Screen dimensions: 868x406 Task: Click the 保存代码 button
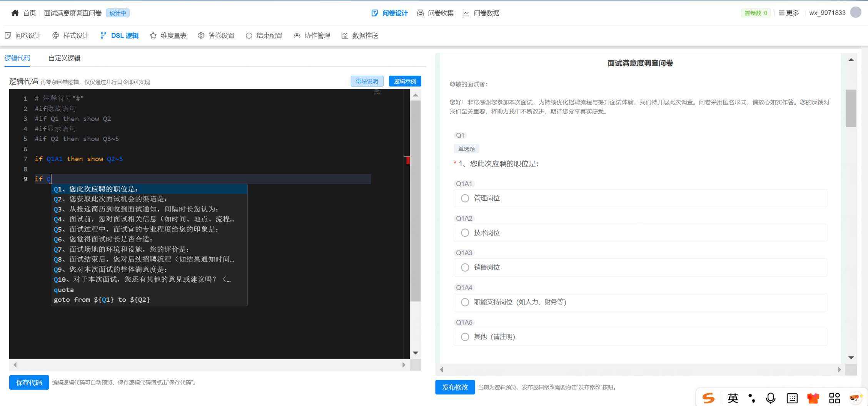(x=28, y=383)
